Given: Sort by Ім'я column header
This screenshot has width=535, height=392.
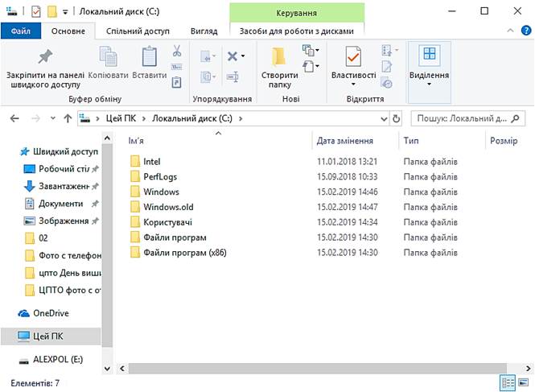Looking at the screenshot, I should pyautogui.click(x=218, y=141).
